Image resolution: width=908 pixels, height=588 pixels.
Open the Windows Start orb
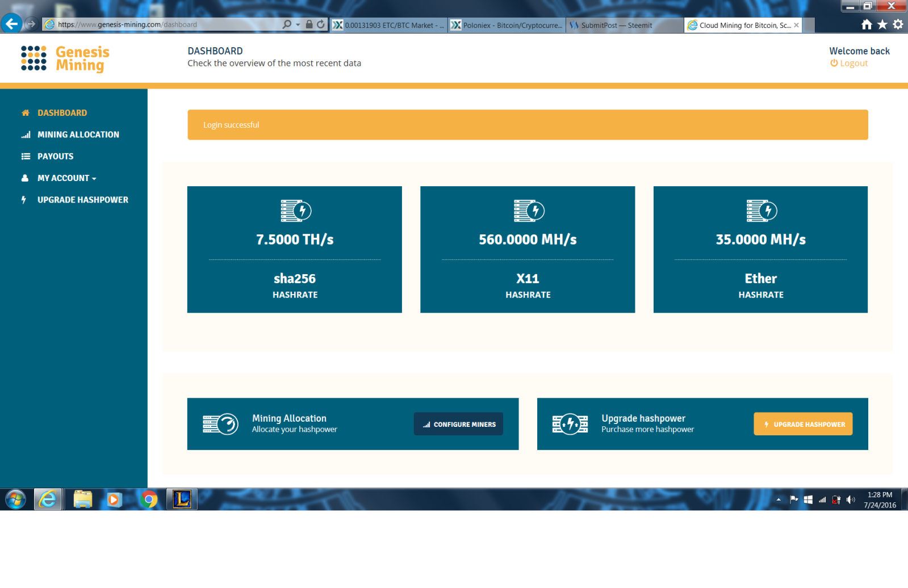coord(16,499)
